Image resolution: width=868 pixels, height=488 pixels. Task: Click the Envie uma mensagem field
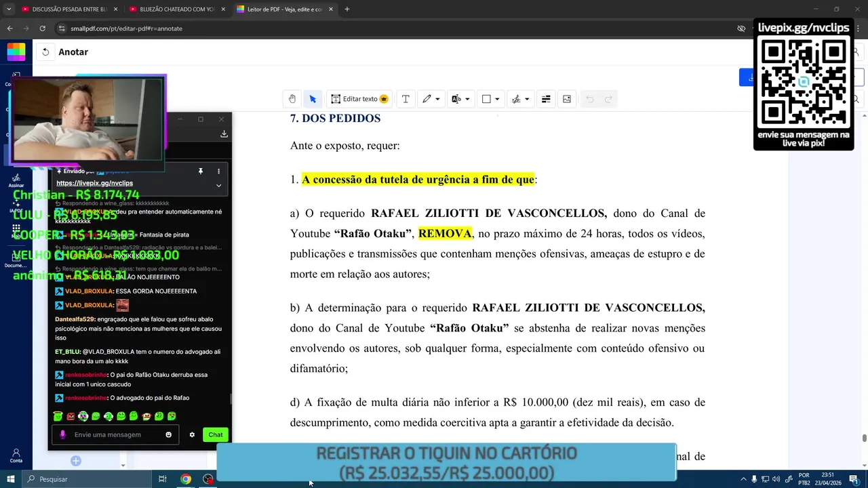(x=115, y=434)
